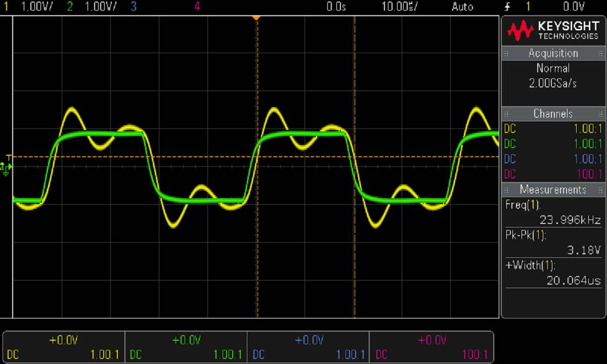This screenshot has height=364, width=607.
Task: Click the Auto trigger mode label
Action: coord(462,7)
